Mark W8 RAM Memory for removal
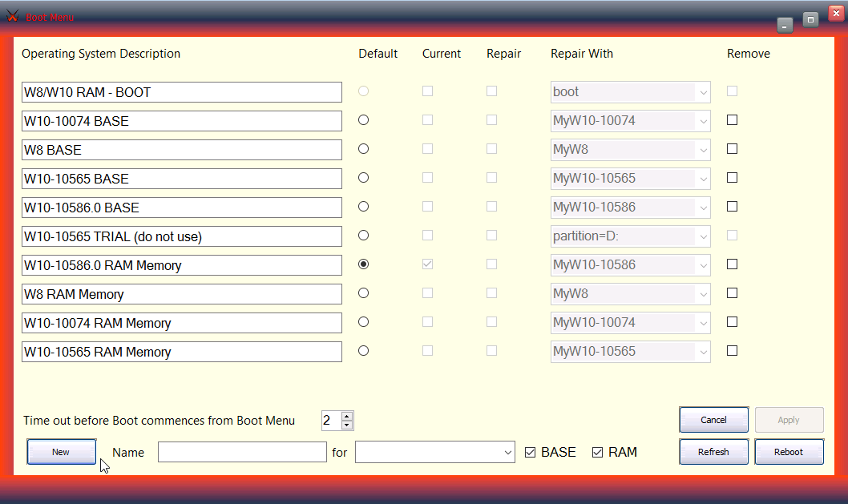 [733, 293]
